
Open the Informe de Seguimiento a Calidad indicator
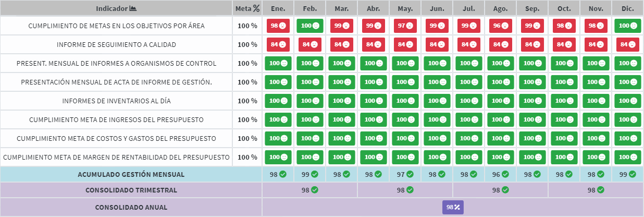coord(118,45)
